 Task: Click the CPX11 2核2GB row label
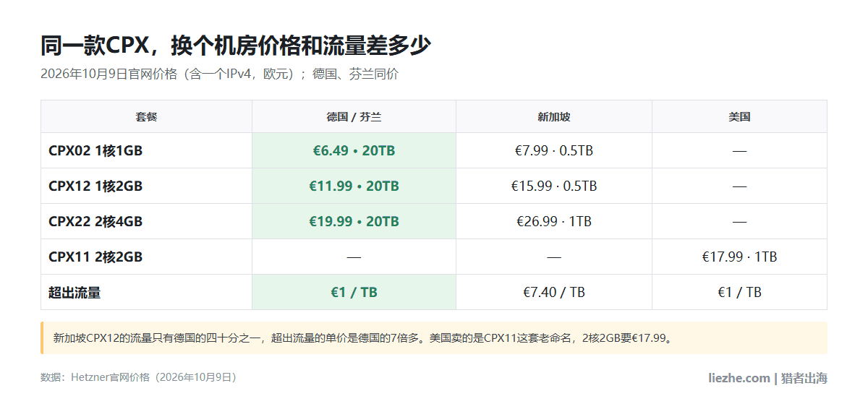click(x=95, y=257)
